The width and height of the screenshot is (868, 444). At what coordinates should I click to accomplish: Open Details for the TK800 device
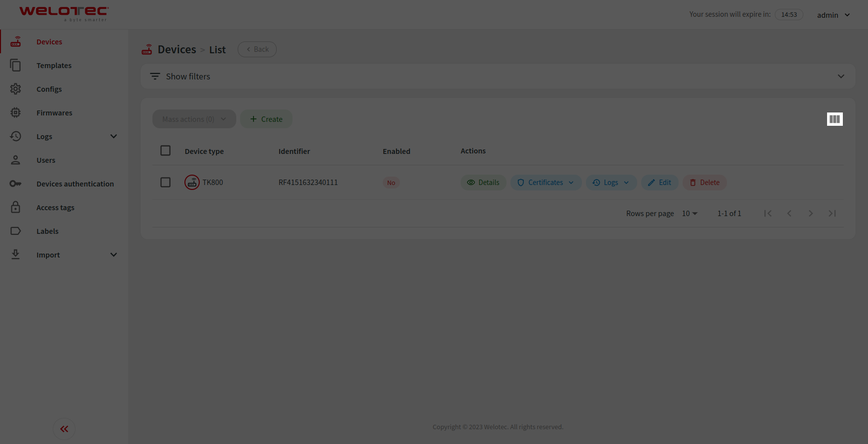coord(483,183)
